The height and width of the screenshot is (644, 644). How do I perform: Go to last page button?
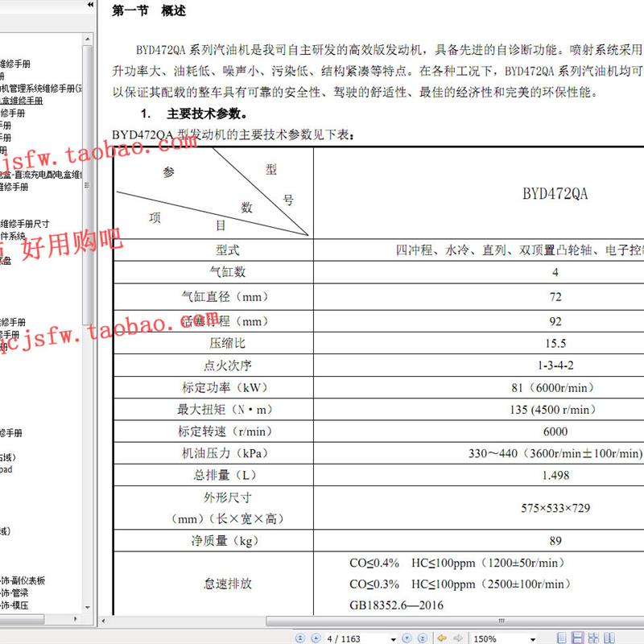pos(422,638)
